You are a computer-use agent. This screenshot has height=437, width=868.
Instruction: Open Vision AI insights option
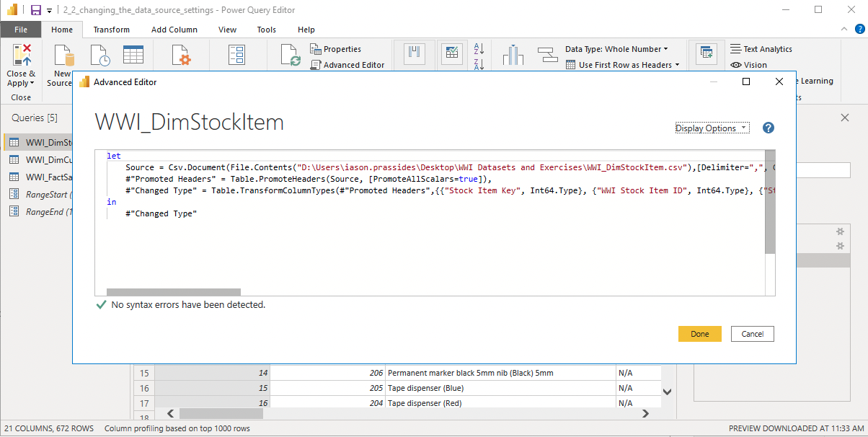click(x=748, y=65)
